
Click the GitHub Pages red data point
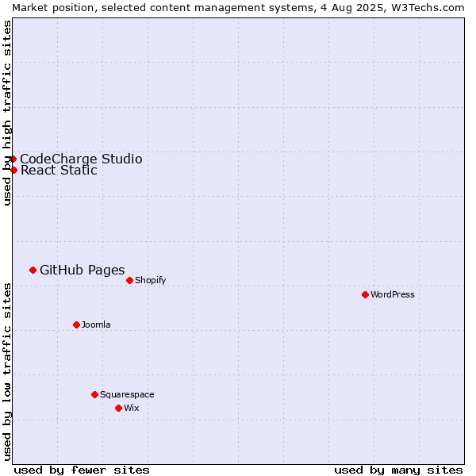pos(33,270)
